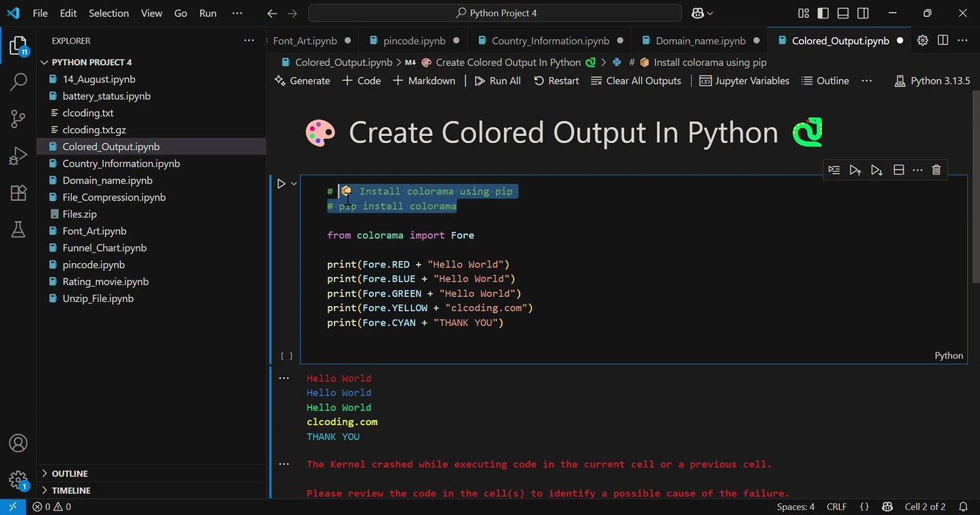This screenshot has width=980, height=515.
Task: Open Jupyter Variables panel
Action: 744,81
